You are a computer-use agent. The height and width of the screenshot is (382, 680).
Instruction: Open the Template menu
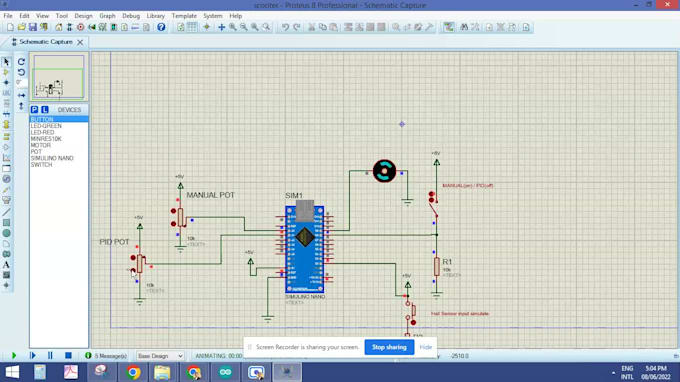pyautogui.click(x=184, y=16)
